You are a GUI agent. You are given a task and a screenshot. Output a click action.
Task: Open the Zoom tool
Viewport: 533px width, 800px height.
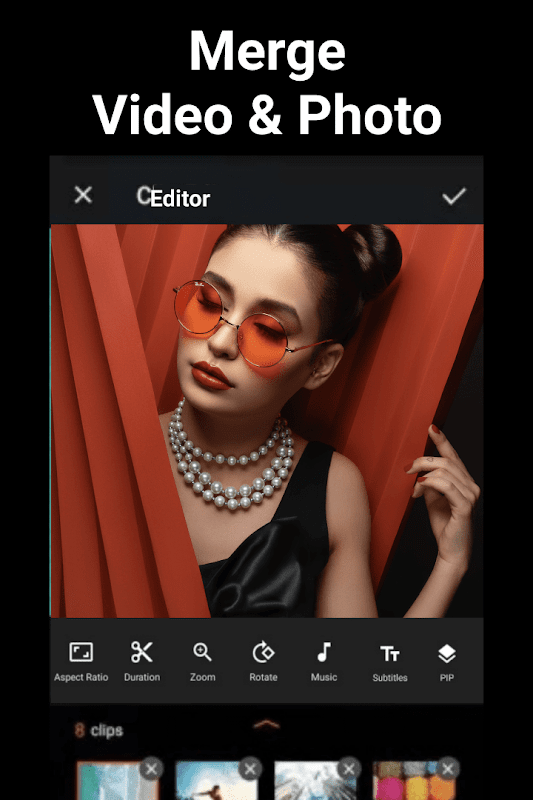202,662
